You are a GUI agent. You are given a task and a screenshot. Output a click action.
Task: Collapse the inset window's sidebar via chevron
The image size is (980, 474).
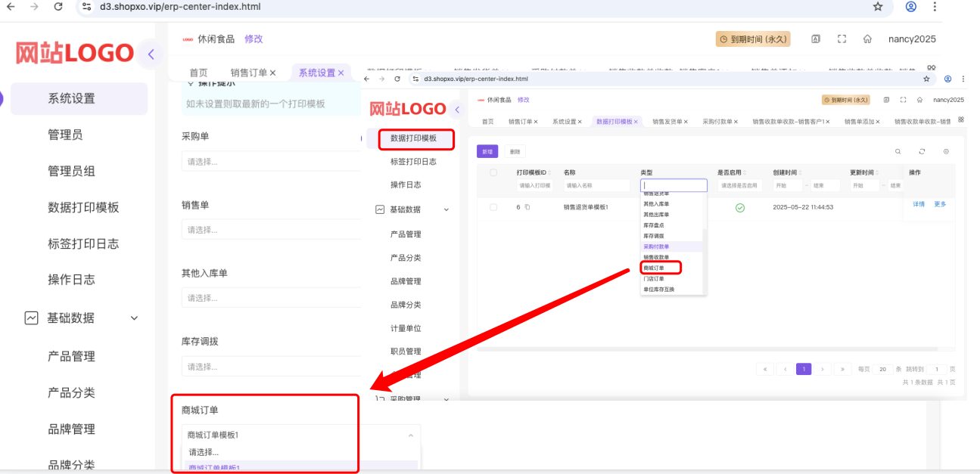pos(456,110)
